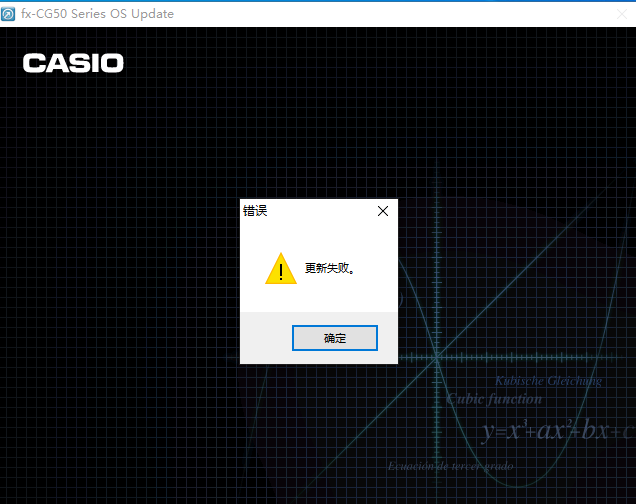The width and height of the screenshot is (636, 504).
Task: Click the 更新失败。 message text
Action: click(x=329, y=268)
